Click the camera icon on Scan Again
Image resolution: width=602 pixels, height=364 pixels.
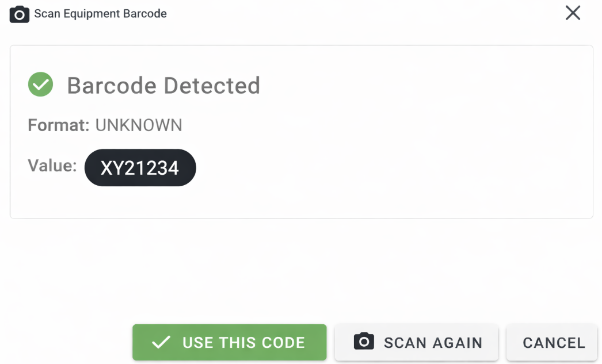(364, 342)
